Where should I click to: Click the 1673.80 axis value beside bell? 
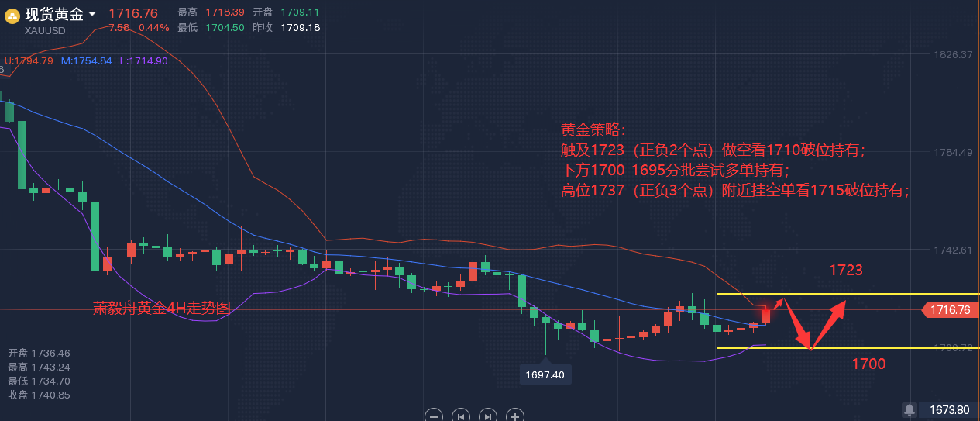(950, 409)
